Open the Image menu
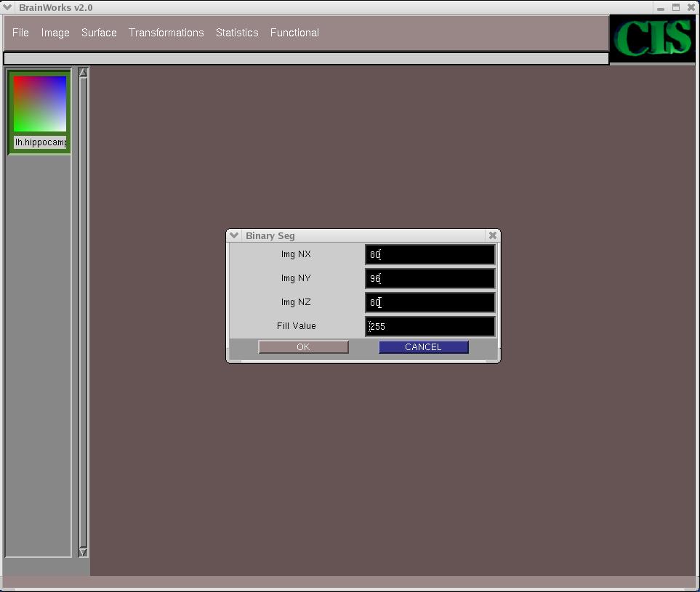Image resolution: width=700 pixels, height=592 pixels. click(x=55, y=33)
